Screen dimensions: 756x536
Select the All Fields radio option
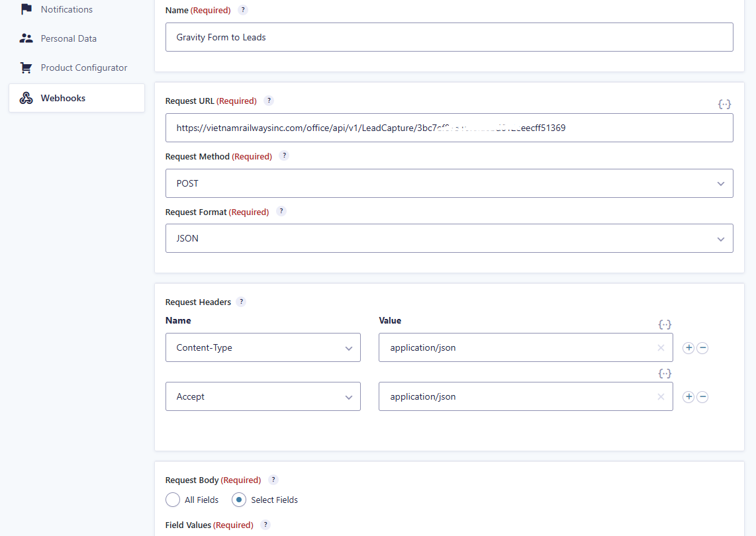pos(173,500)
